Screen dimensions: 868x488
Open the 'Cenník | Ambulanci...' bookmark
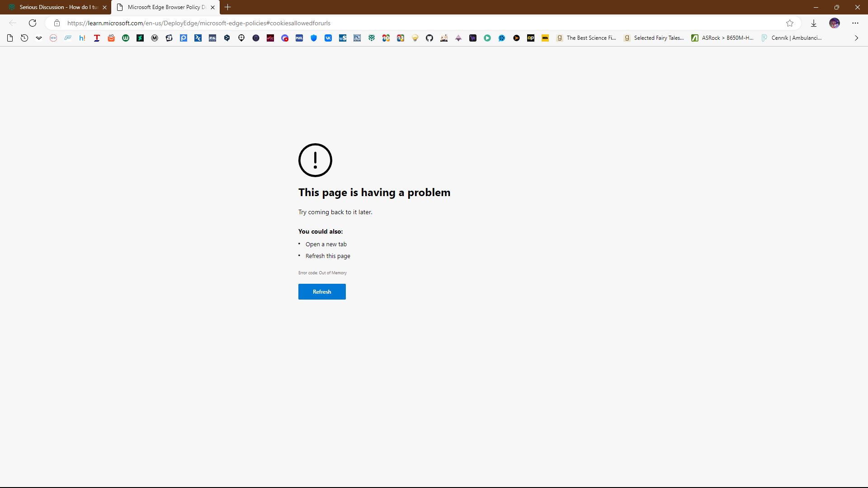pyautogui.click(x=791, y=38)
